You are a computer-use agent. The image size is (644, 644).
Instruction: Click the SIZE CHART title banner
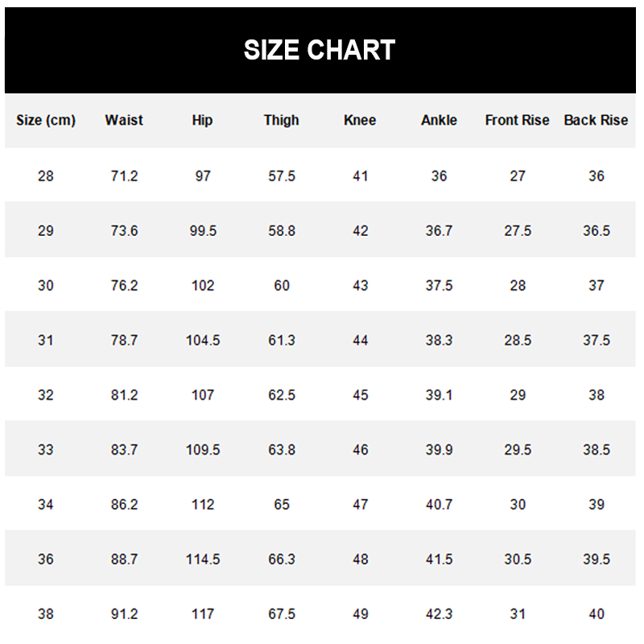point(320,50)
